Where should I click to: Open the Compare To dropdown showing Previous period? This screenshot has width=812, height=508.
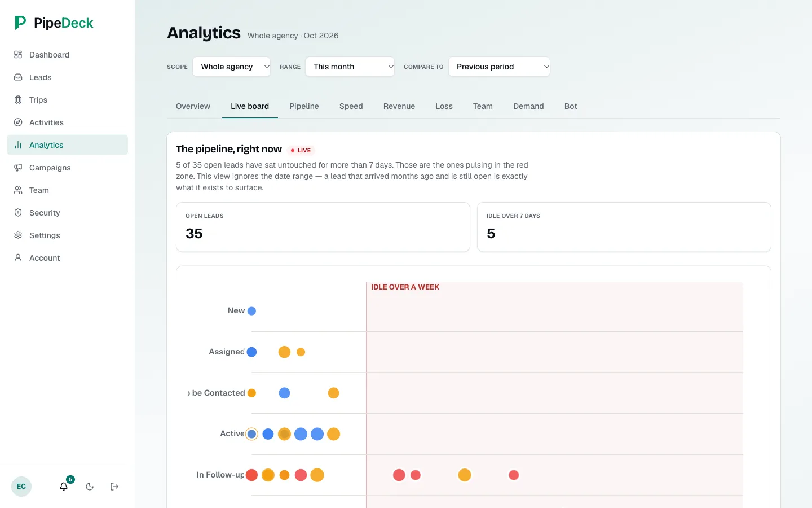(x=499, y=67)
